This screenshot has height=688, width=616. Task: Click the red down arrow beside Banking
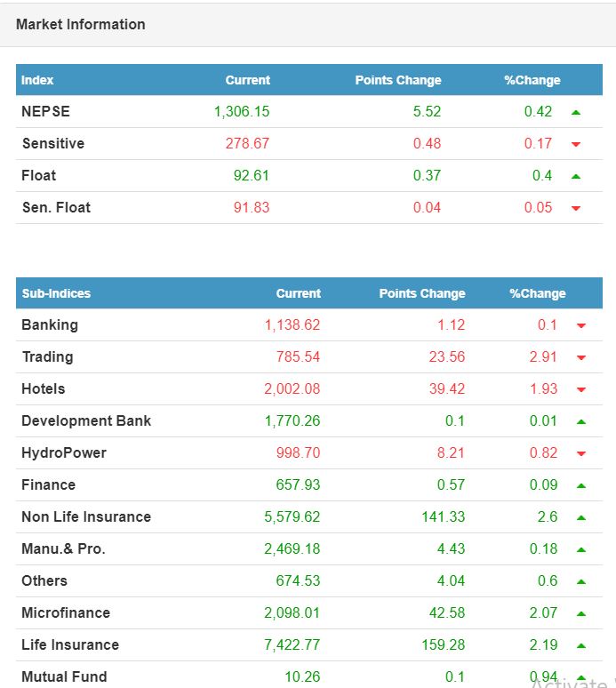(581, 325)
